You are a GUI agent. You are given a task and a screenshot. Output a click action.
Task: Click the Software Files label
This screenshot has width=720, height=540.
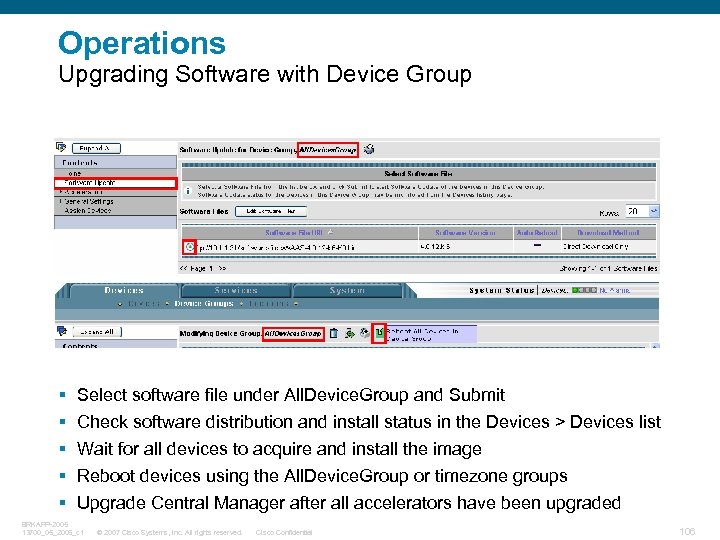204,211
